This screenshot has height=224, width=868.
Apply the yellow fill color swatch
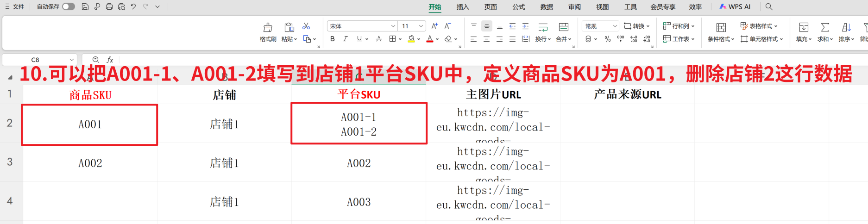click(411, 39)
